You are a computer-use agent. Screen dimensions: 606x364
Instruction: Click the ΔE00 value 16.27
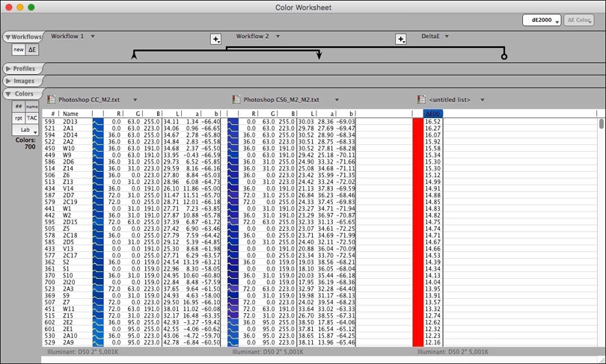(432, 128)
